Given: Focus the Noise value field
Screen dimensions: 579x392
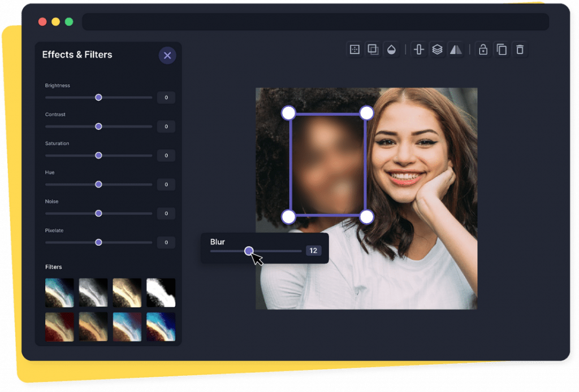Looking at the screenshot, I should [x=166, y=213].
